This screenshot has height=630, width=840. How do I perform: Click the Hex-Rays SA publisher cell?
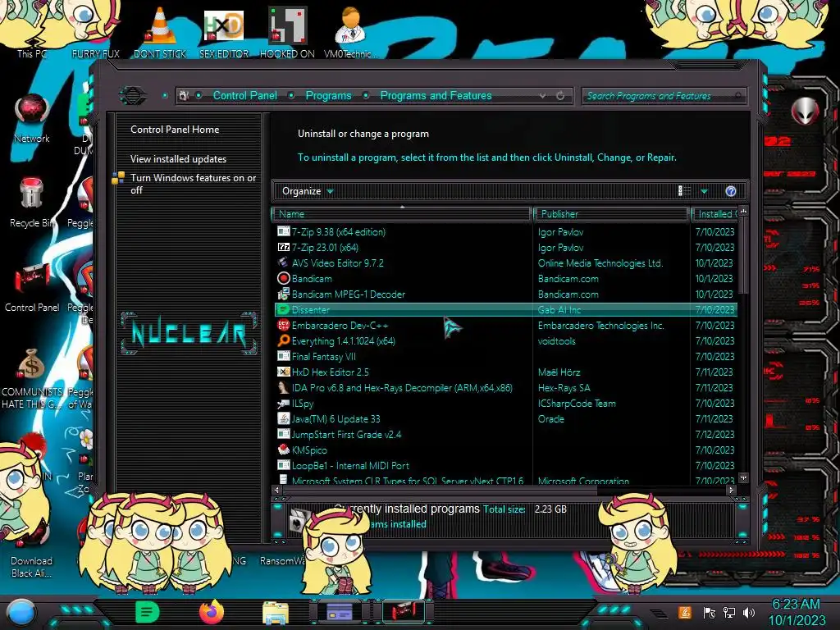click(x=564, y=387)
